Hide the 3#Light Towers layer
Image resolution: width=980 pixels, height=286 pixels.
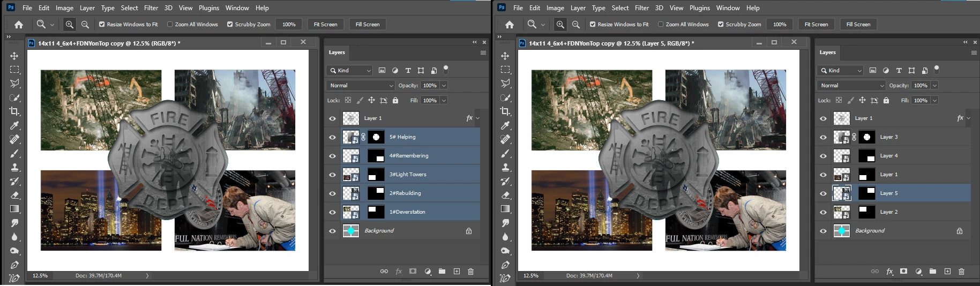[332, 175]
